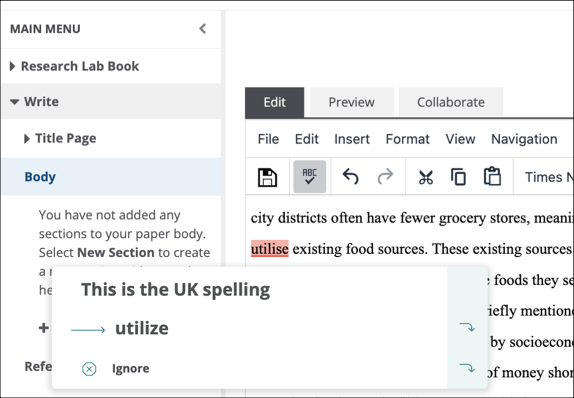Undo the last edit
The height and width of the screenshot is (398, 574).
pyautogui.click(x=350, y=177)
